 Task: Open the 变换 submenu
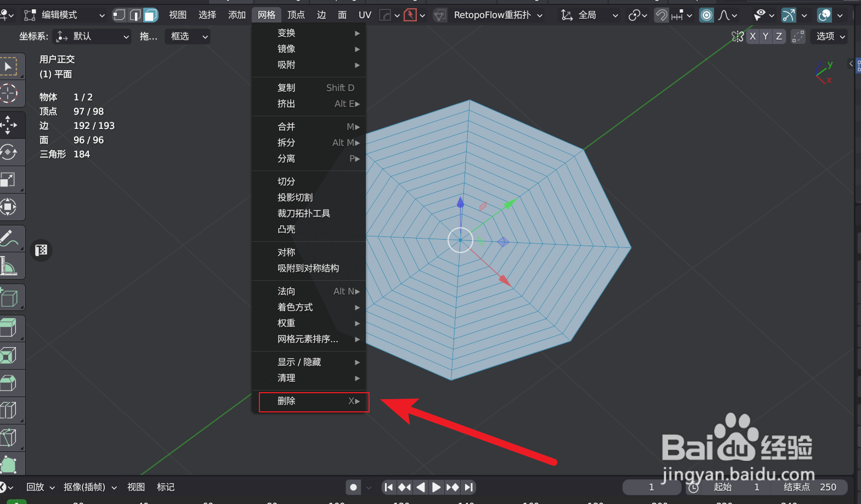[x=309, y=33]
